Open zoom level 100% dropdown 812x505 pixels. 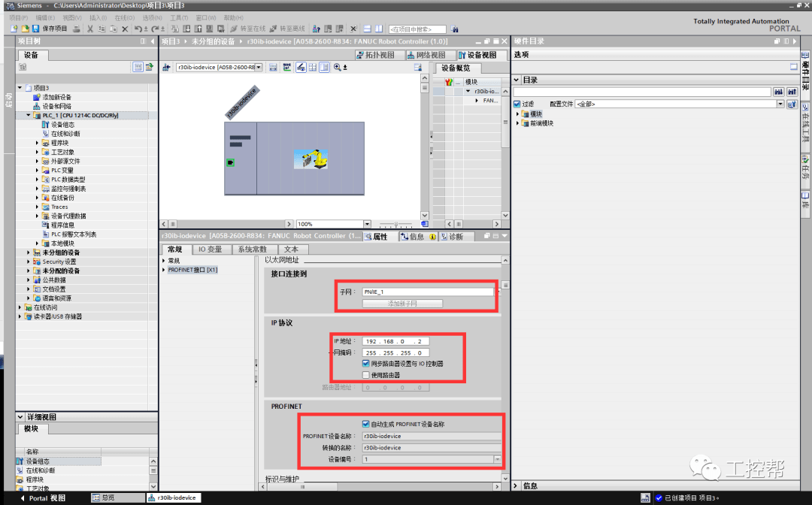coord(367,224)
